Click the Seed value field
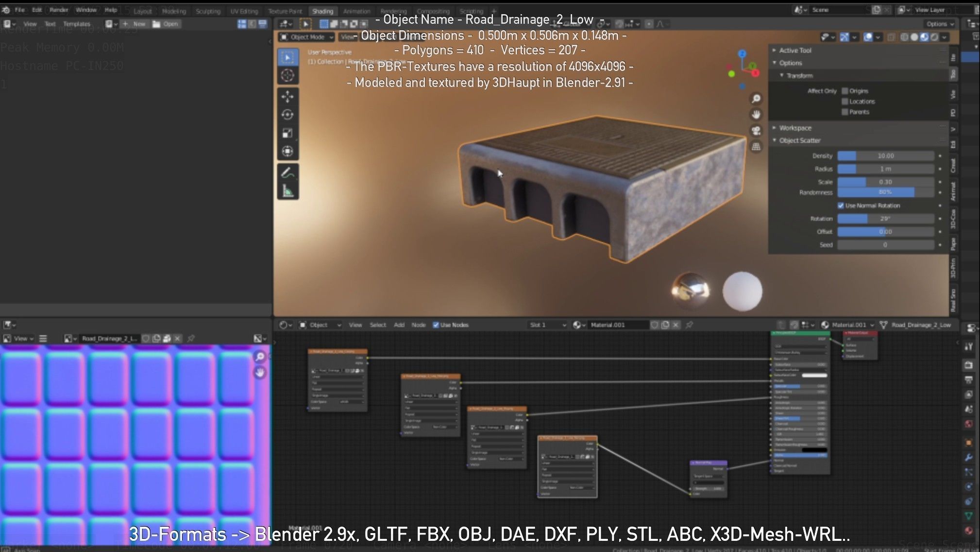980x552 pixels. pos(885,245)
